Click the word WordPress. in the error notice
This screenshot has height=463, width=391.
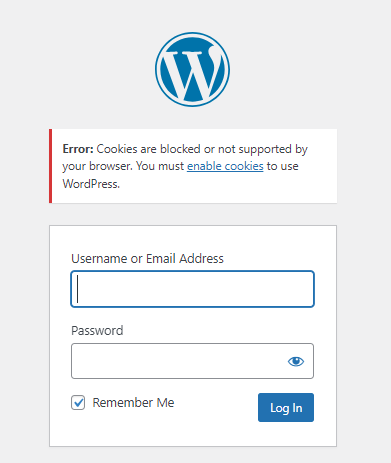pyautogui.click(x=91, y=184)
